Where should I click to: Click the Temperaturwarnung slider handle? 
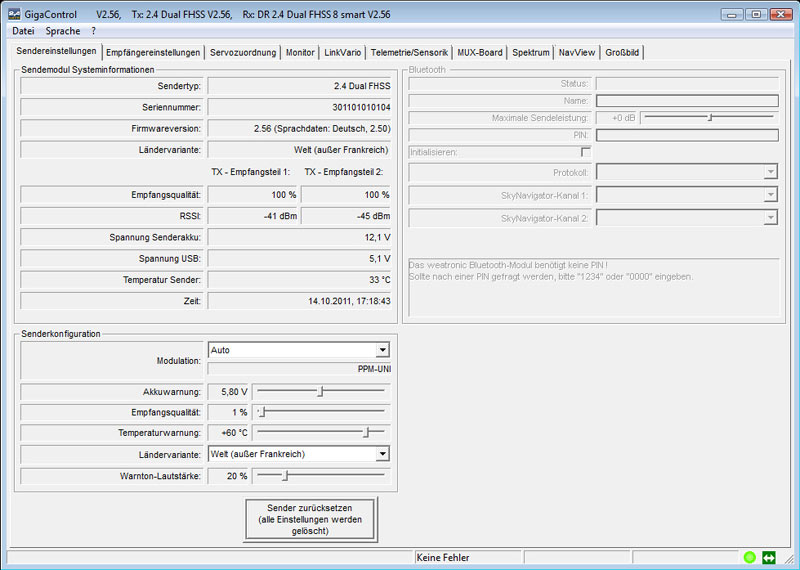[x=366, y=433]
